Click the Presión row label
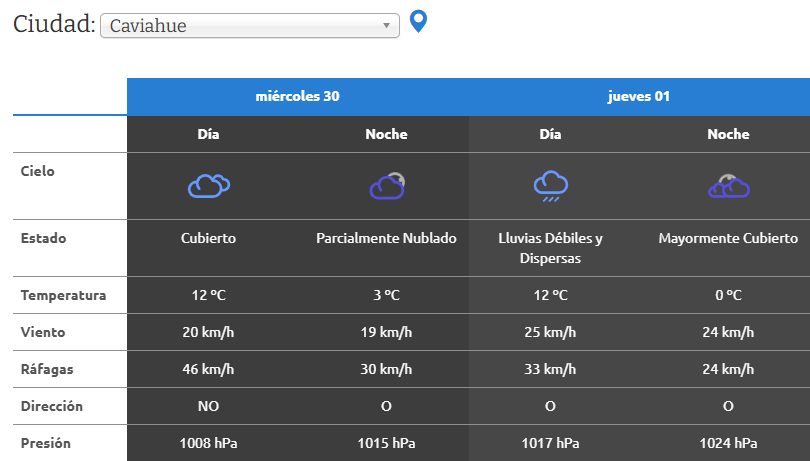Image resolution: width=810 pixels, height=461 pixels. pos(46,443)
